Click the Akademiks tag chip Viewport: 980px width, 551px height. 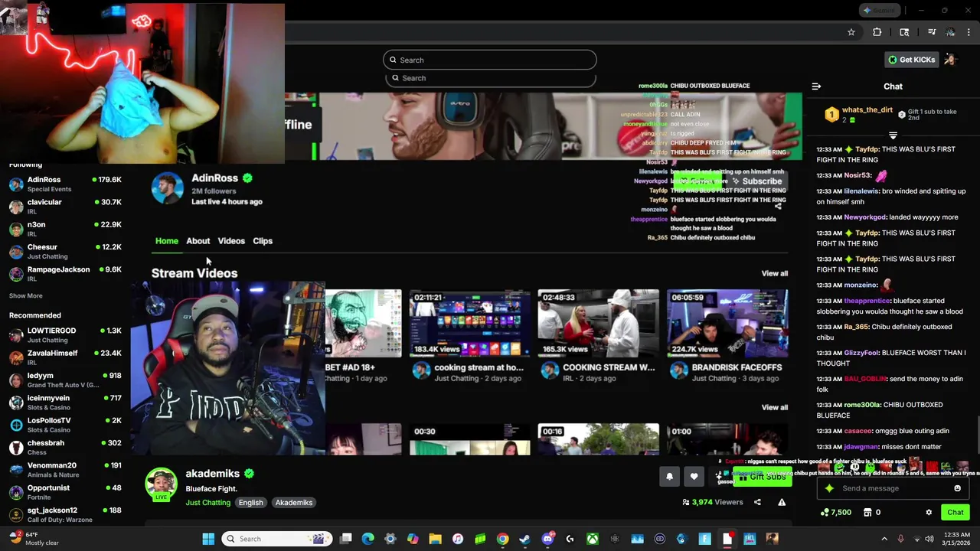294,503
